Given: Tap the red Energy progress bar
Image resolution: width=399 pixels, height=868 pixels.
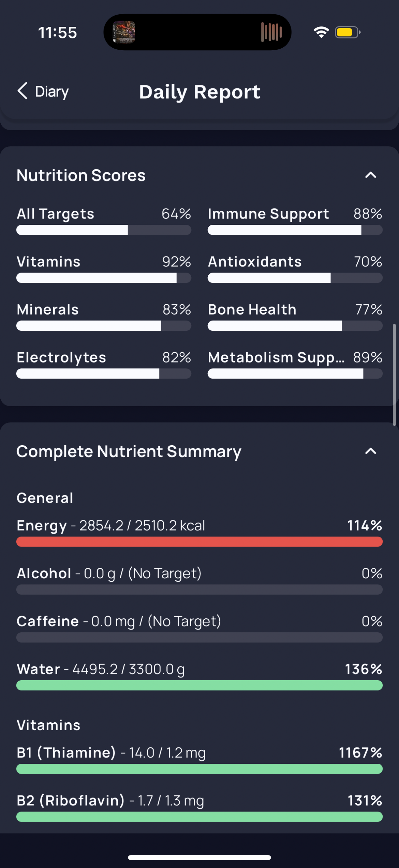Looking at the screenshot, I should 199,542.
